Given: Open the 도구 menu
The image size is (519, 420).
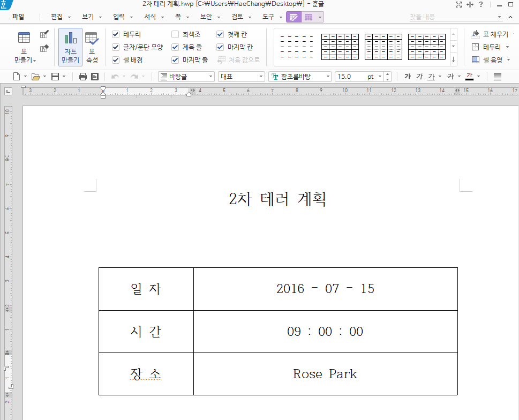Looking at the screenshot, I should (x=268, y=17).
